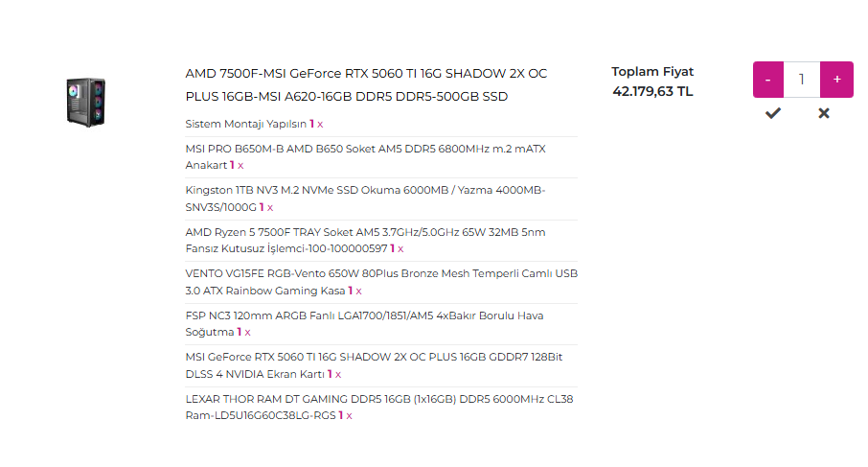Remove Sistem Montajı Yapılsın with its x
Screen dimensions: 868x467
tap(320, 124)
